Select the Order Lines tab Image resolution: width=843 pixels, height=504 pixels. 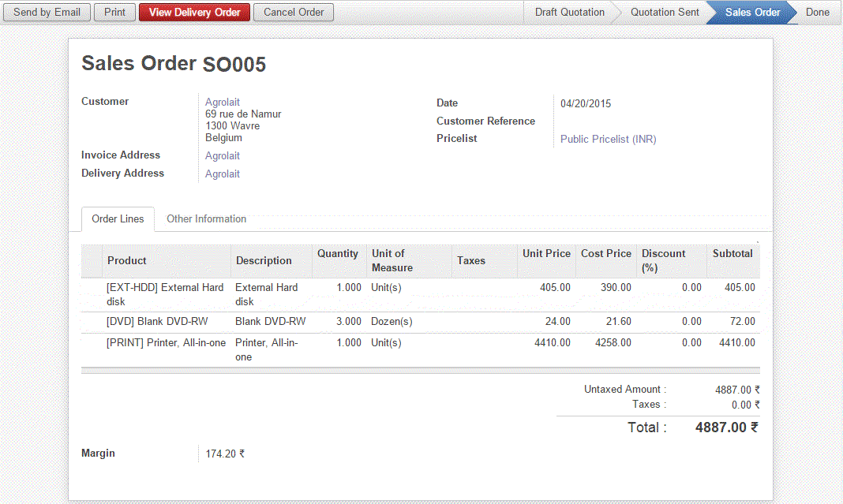(117, 218)
